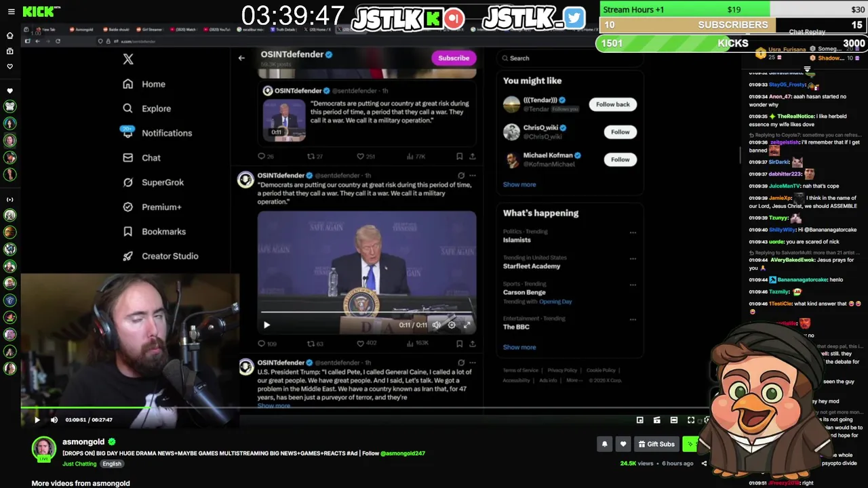Click the chat replay scrollbar
Viewport: 868px width, 488px height.
pyautogui.click(x=741, y=155)
